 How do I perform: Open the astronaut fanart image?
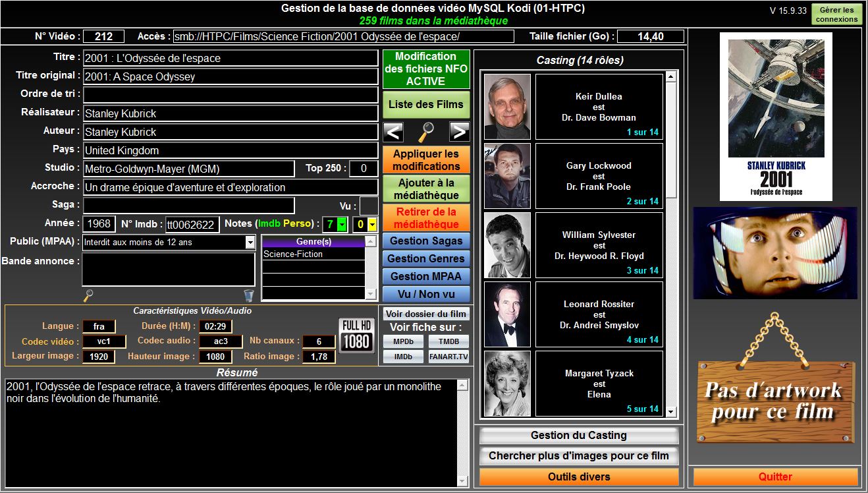click(x=775, y=253)
